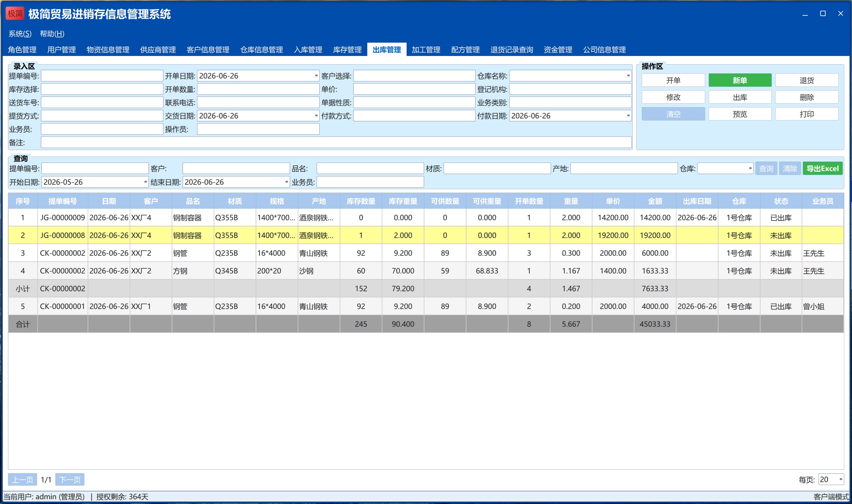
Task: Click the 曾小姐 salesperson cell
Action: [823, 306]
